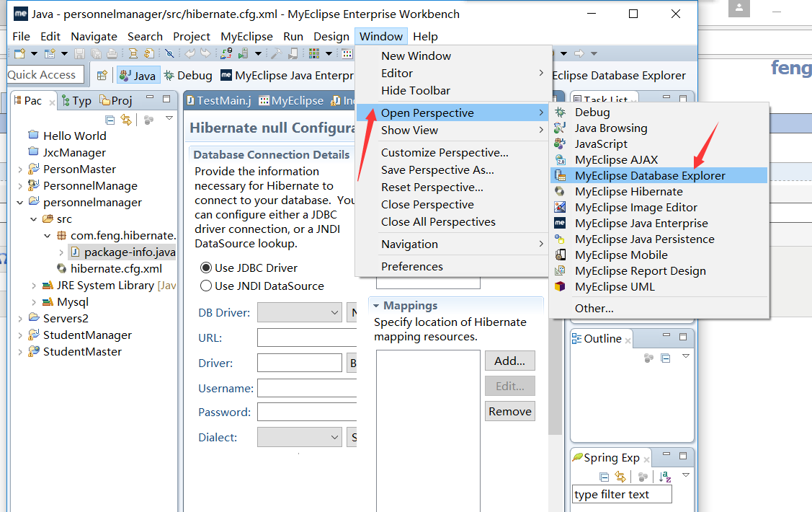Maximize the Package Explorer panel
This screenshot has width=812, height=512.
click(x=166, y=98)
